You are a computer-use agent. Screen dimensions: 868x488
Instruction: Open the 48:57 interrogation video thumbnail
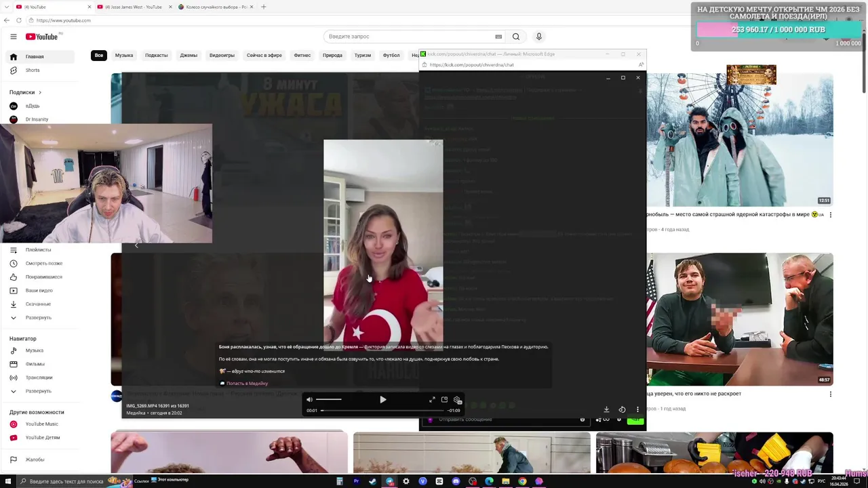[x=740, y=319]
